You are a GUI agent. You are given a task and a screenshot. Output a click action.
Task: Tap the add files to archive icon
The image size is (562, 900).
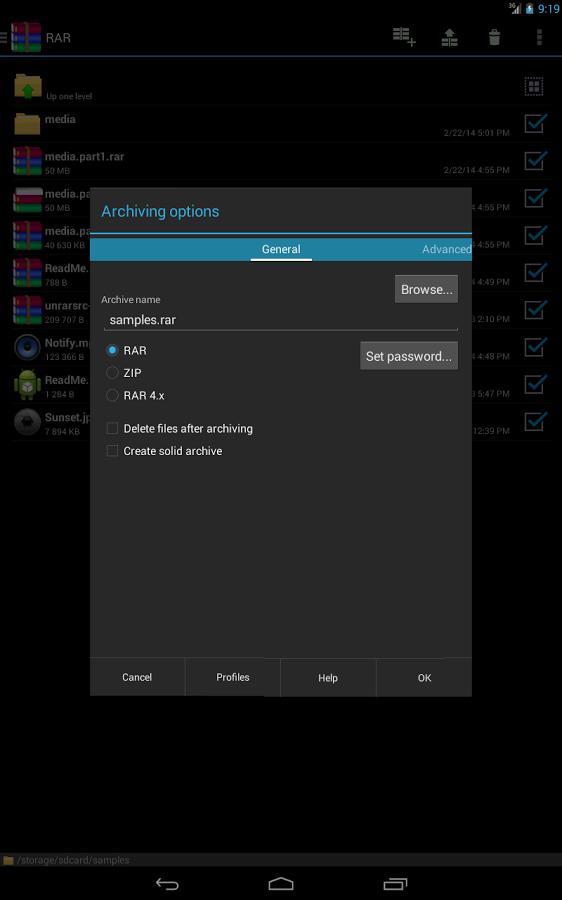pos(404,37)
